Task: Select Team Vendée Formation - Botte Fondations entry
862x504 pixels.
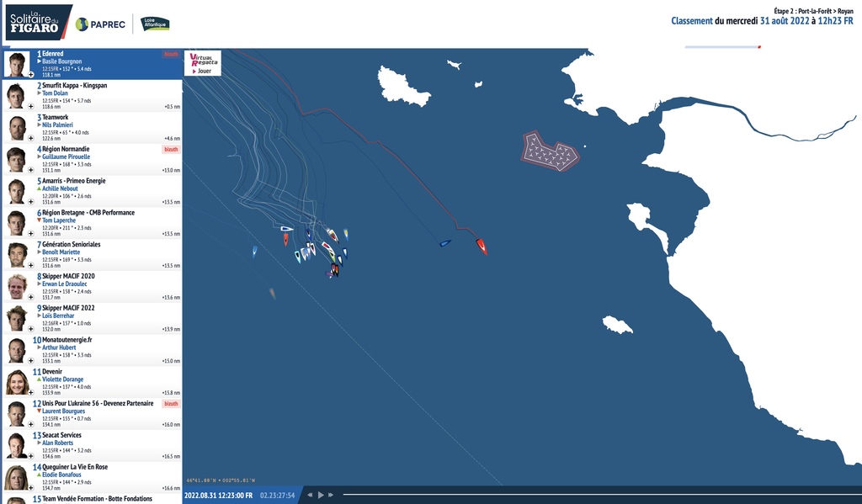Action: (x=98, y=499)
